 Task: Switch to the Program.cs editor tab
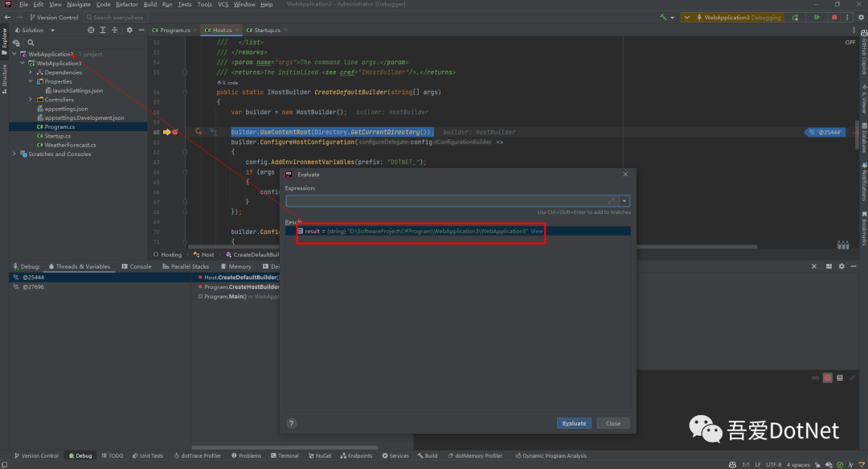[171, 31]
